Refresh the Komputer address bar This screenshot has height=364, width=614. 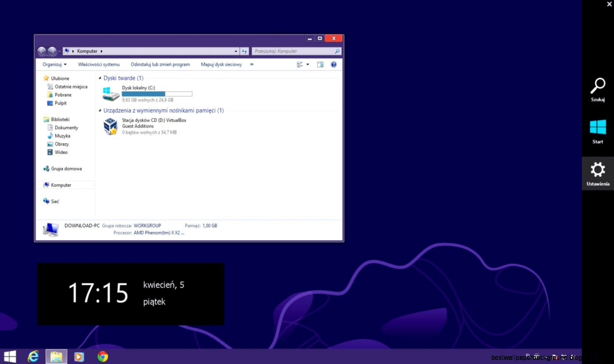(x=244, y=51)
